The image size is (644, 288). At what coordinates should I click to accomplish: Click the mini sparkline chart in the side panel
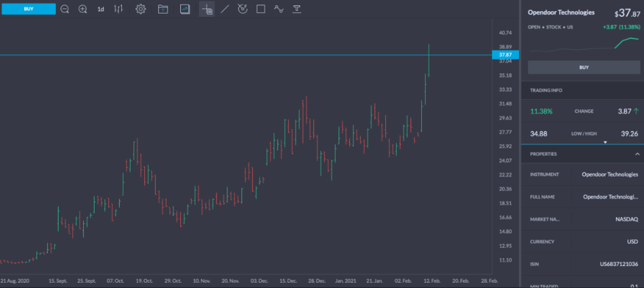point(583,45)
